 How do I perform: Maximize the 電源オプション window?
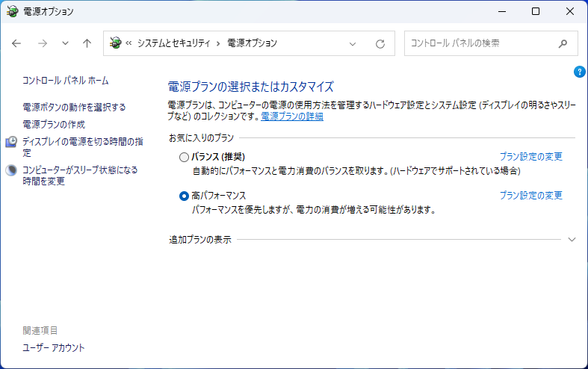tap(536, 11)
